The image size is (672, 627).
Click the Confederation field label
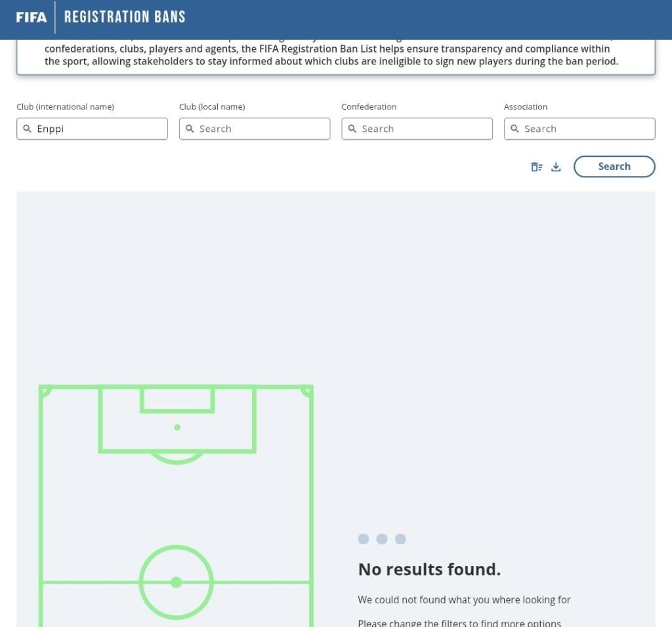[369, 107]
